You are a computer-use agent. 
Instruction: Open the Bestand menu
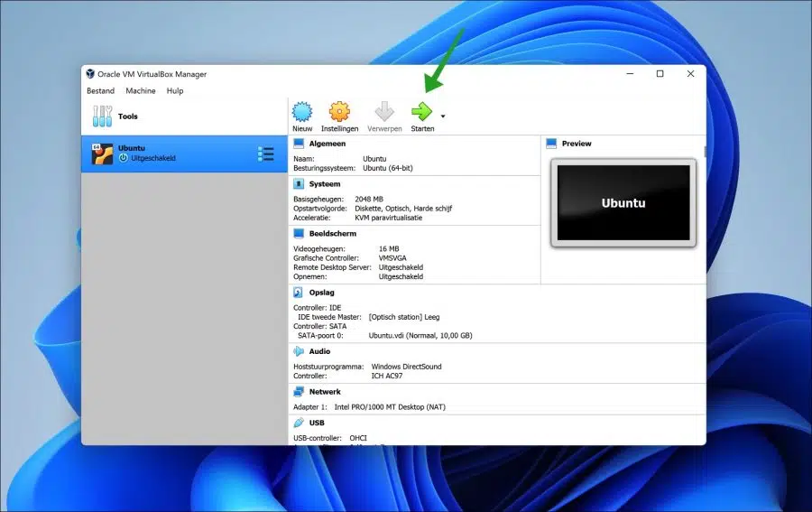click(x=100, y=90)
